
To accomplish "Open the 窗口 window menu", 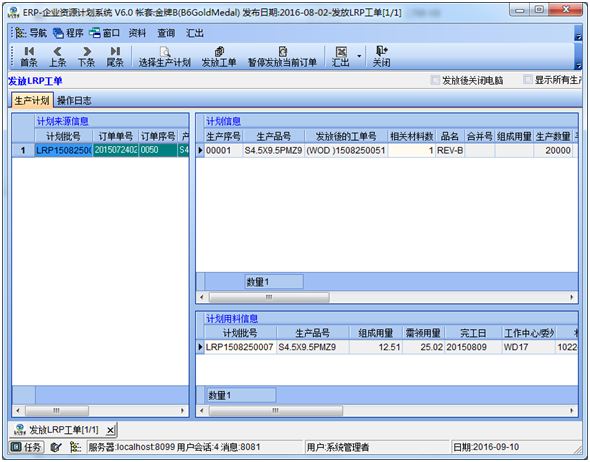I will pyautogui.click(x=105, y=33).
